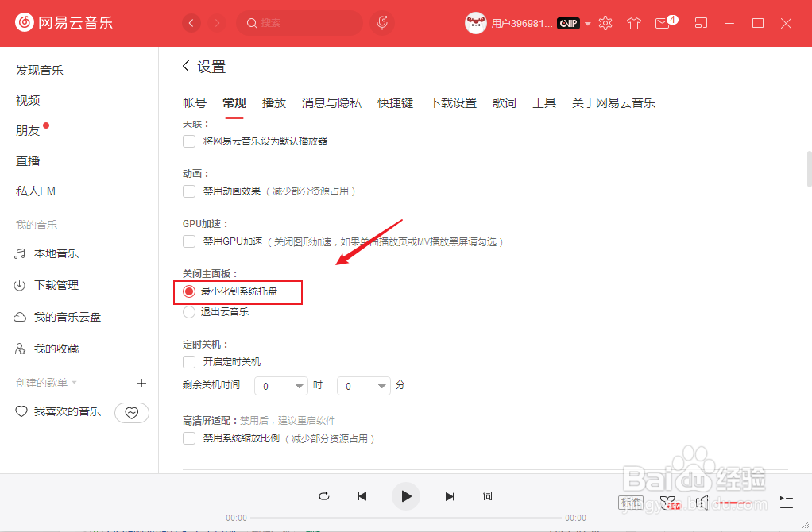The width and height of the screenshot is (812, 532).
Task: Click the VIP badge
Action: pos(568,23)
